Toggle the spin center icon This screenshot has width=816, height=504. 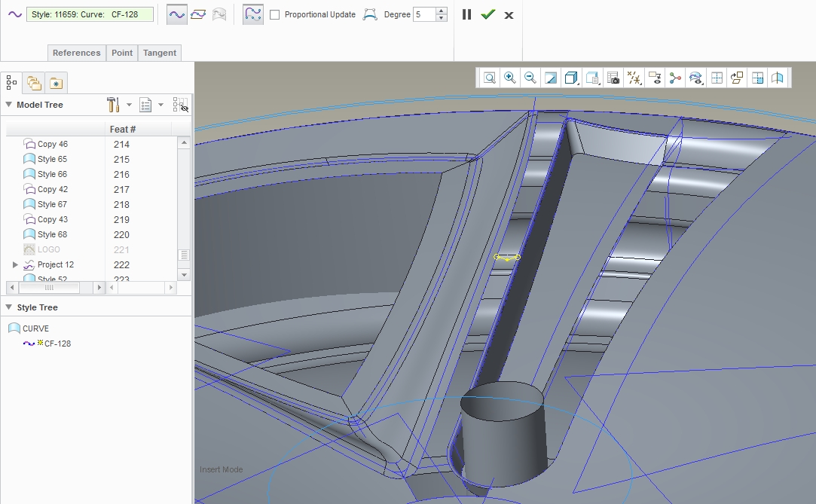[x=675, y=78]
